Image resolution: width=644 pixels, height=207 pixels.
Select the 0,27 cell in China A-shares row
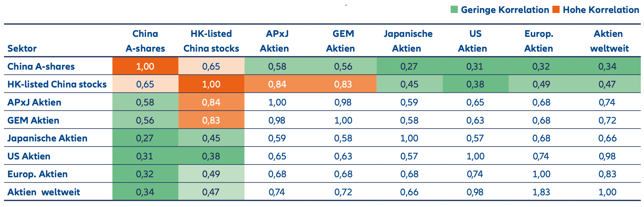pos(409,66)
